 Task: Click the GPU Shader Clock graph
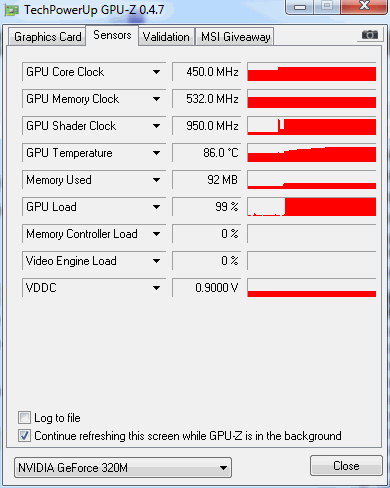pos(312,126)
